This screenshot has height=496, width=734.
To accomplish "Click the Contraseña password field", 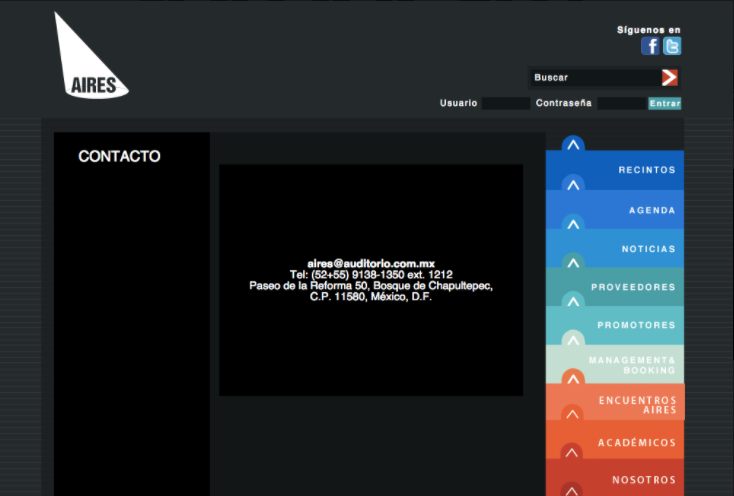I will (x=620, y=103).
